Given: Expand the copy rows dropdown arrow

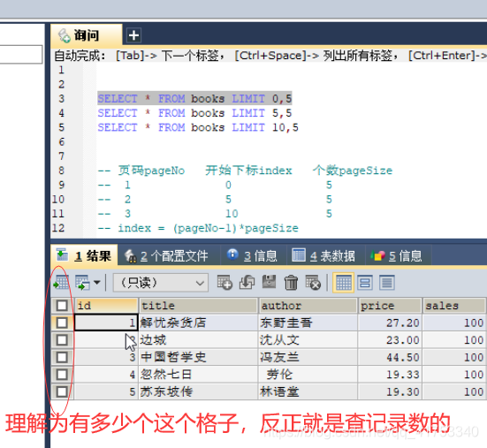Looking at the screenshot, I should point(97,283).
